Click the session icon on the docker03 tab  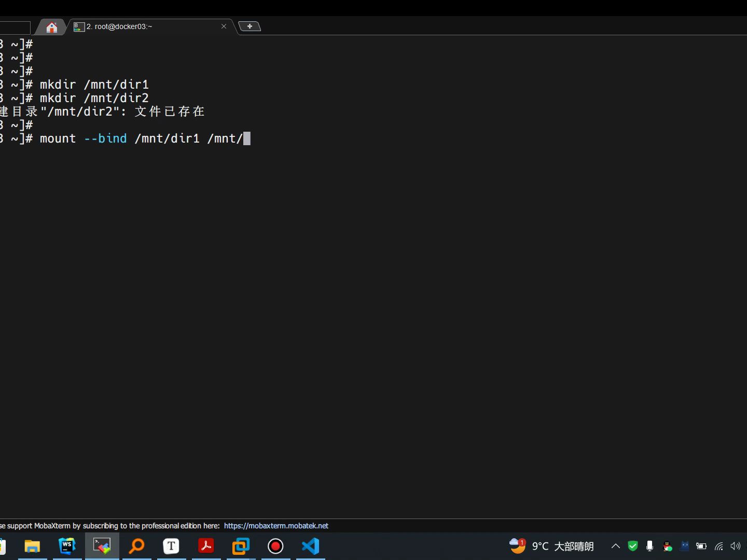pos(78,26)
